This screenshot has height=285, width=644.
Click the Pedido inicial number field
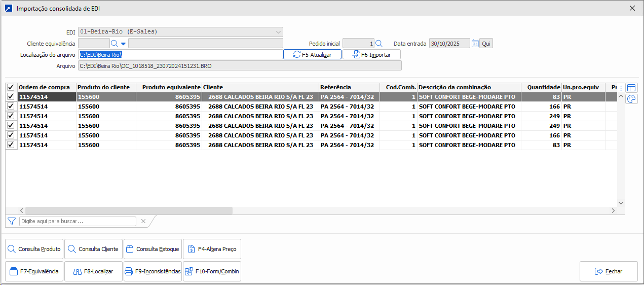point(359,44)
